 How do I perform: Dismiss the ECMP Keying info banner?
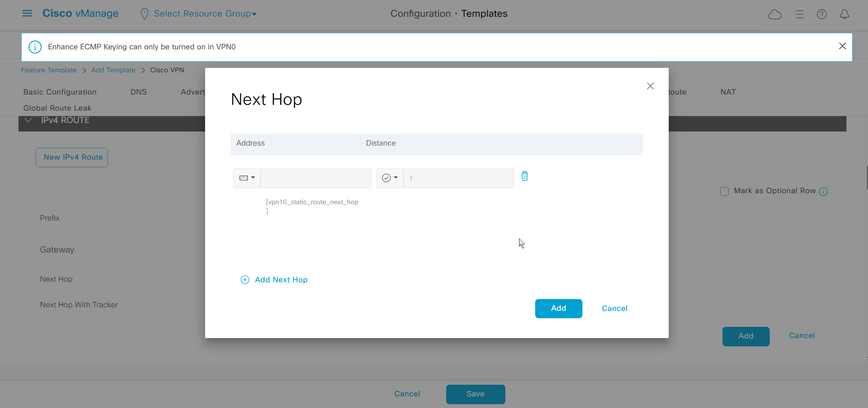(x=842, y=46)
